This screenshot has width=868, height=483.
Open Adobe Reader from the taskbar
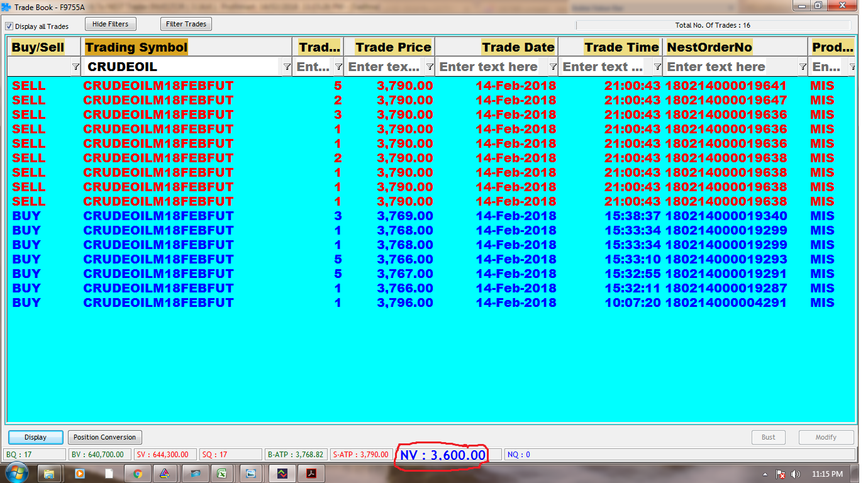pos(311,474)
